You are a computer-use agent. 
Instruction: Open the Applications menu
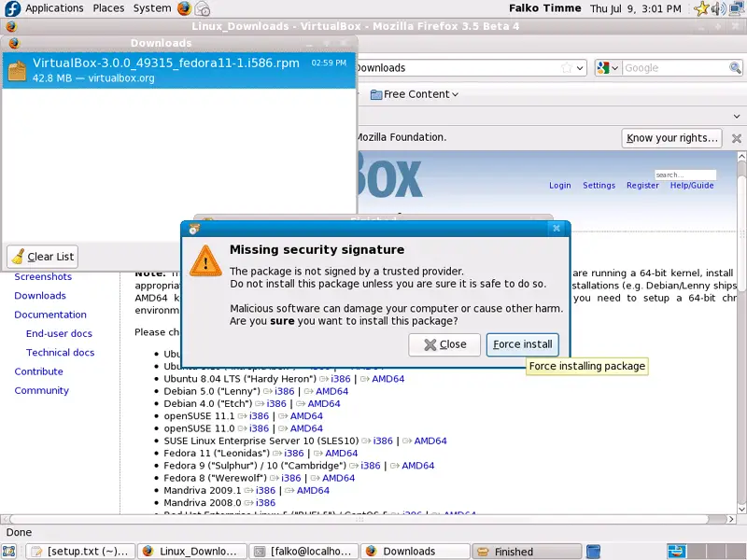[54, 8]
